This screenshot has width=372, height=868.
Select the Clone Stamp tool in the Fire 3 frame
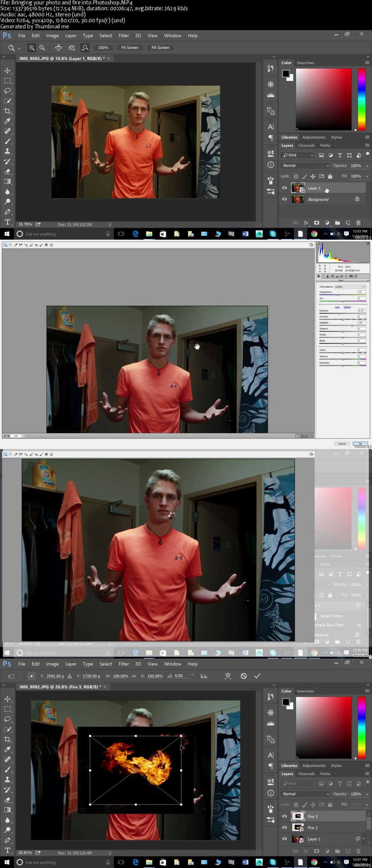(7, 780)
